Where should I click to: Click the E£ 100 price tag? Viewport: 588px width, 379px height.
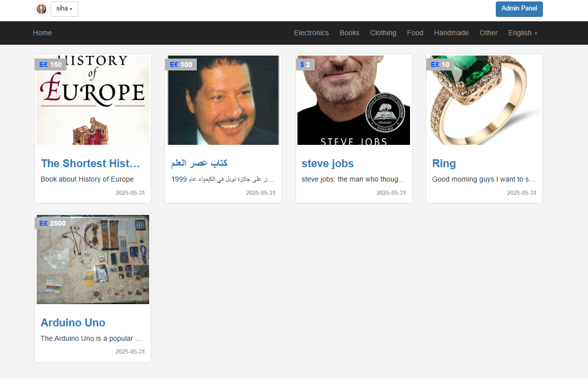(181, 64)
